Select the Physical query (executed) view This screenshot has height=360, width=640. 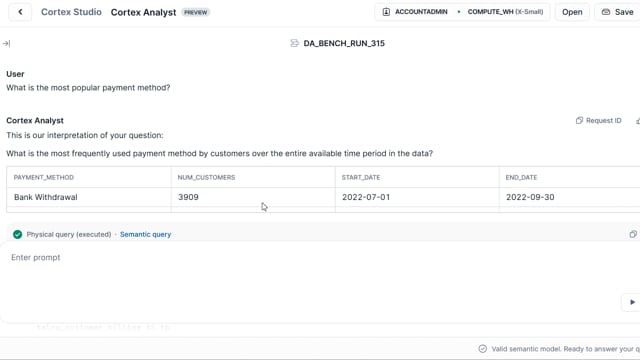pos(69,234)
